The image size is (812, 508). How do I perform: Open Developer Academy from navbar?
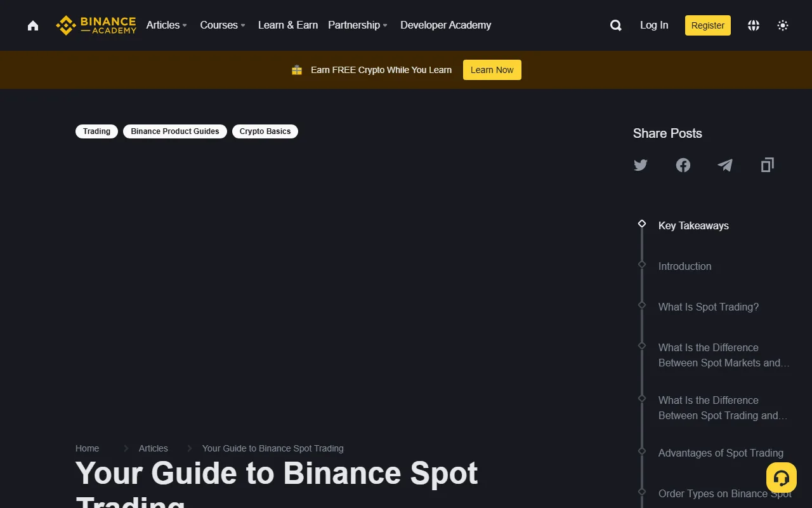(446, 25)
